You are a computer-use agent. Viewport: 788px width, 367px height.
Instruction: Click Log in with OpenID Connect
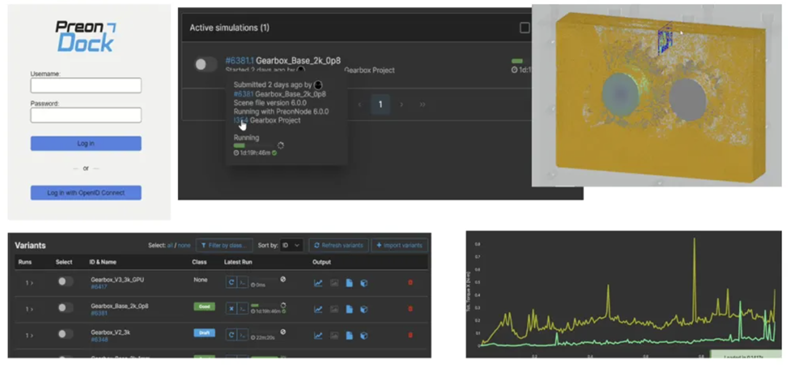pos(86,193)
